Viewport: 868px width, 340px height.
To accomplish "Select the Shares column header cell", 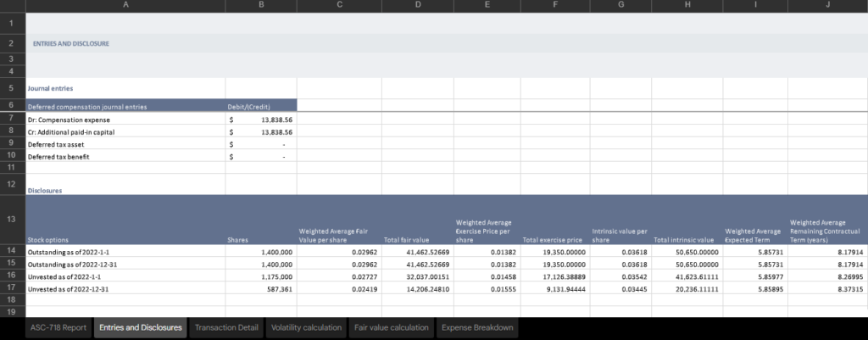I will pos(261,220).
